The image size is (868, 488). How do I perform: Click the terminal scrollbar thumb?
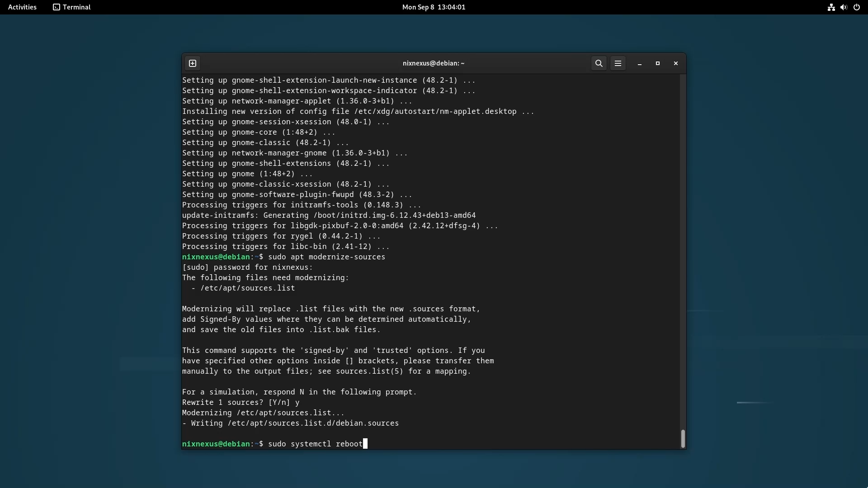pyautogui.click(x=683, y=438)
